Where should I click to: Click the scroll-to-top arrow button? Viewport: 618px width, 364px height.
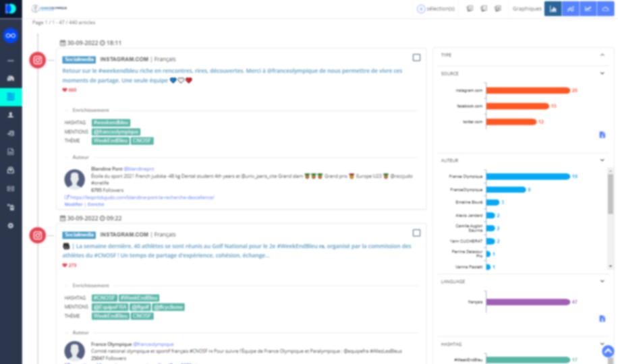click(608, 351)
